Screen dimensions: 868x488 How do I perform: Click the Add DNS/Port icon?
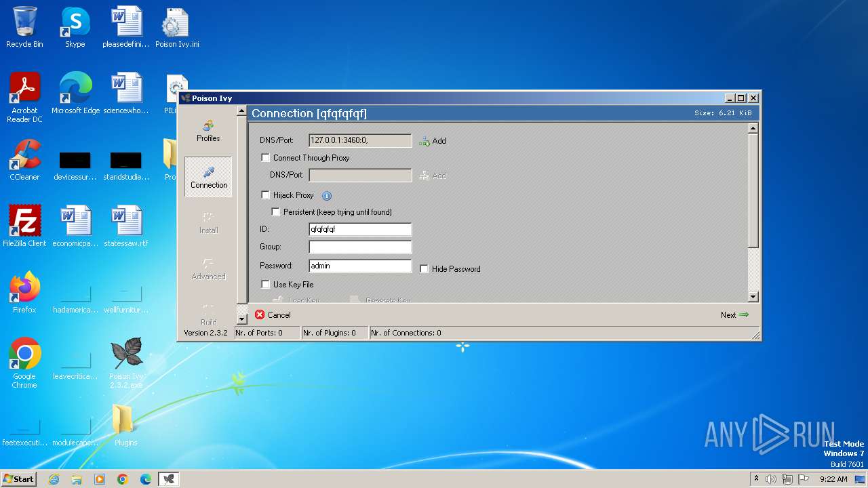coord(432,141)
